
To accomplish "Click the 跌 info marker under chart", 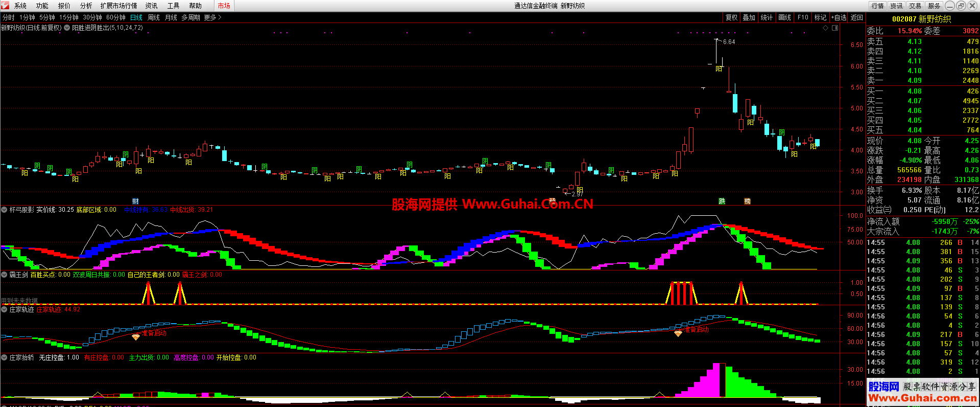I will point(722,201).
